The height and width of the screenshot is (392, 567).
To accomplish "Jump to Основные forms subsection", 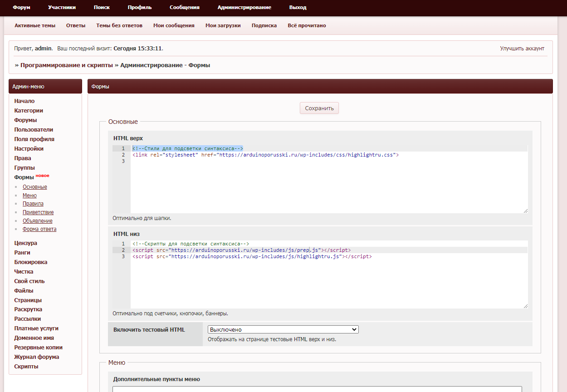I will point(35,187).
